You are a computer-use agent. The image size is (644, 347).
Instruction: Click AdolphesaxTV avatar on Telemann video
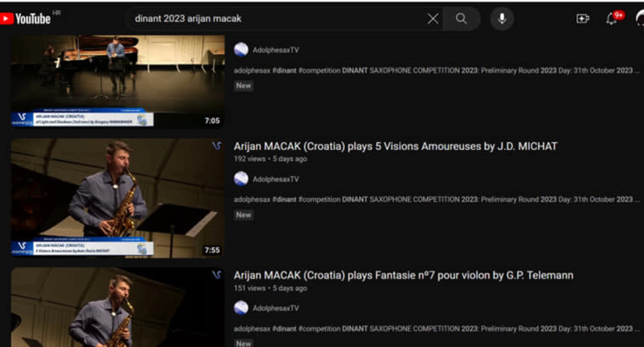(241, 308)
